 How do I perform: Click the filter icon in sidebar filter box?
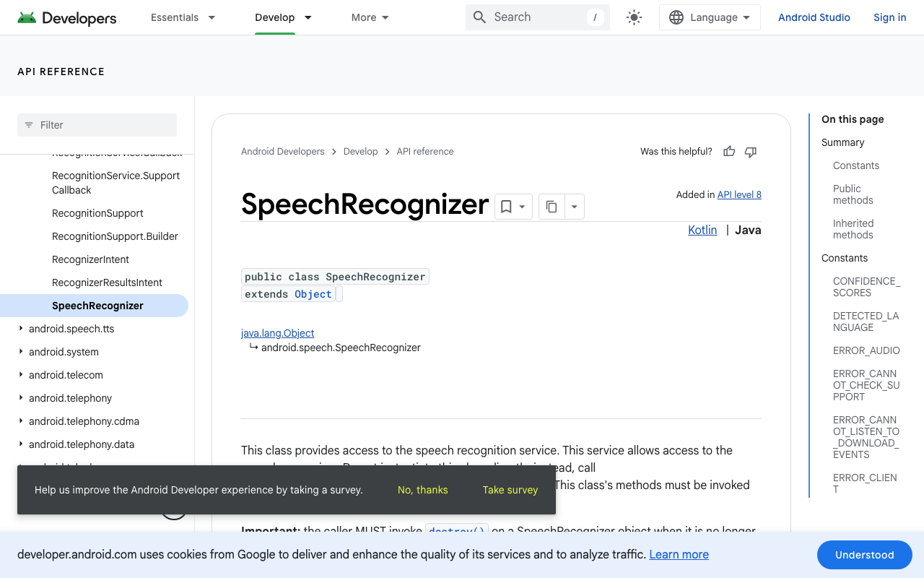pyautogui.click(x=29, y=125)
